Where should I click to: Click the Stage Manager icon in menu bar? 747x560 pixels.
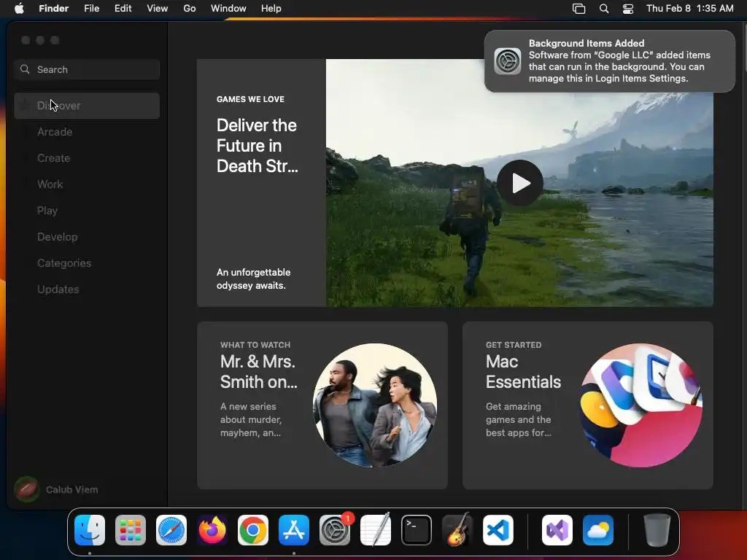click(x=578, y=8)
